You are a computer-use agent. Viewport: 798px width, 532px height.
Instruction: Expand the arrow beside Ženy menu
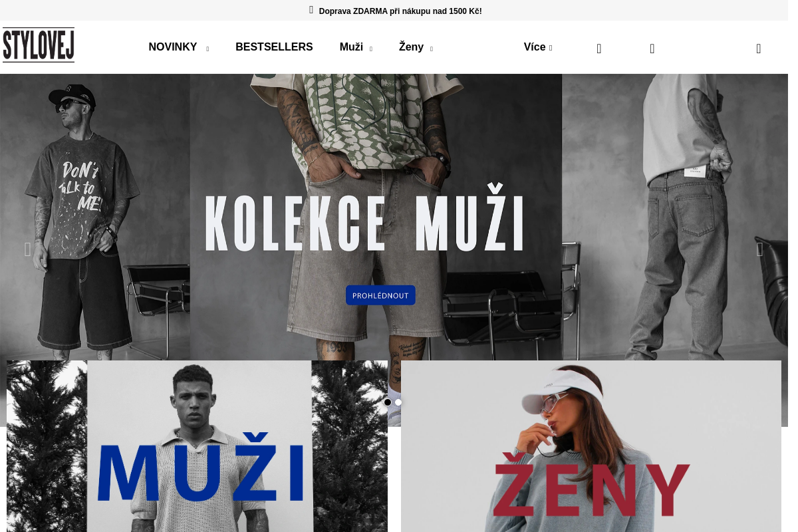(432, 49)
